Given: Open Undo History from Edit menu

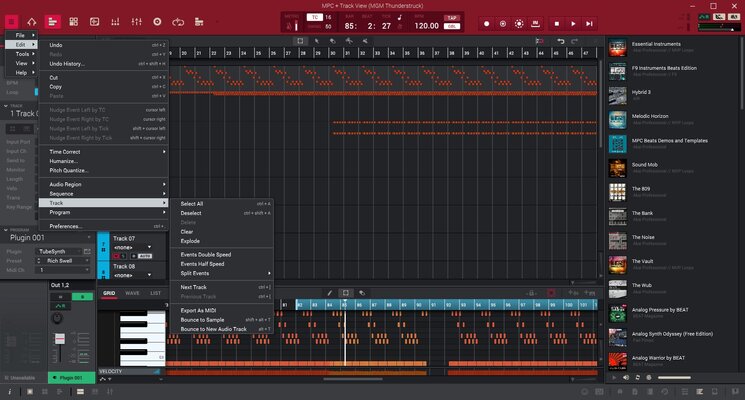Looking at the screenshot, I should [x=104, y=64].
